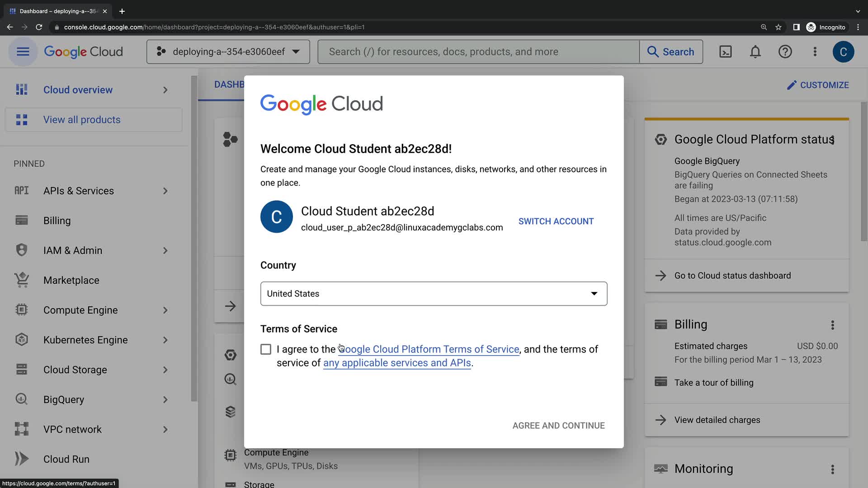Click the notifications bell icon
Image resolution: width=868 pixels, height=488 pixels.
point(755,52)
